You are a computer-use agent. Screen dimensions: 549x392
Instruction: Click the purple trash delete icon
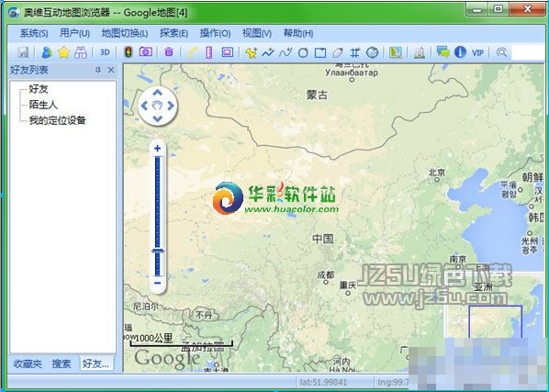pos(169,52)
